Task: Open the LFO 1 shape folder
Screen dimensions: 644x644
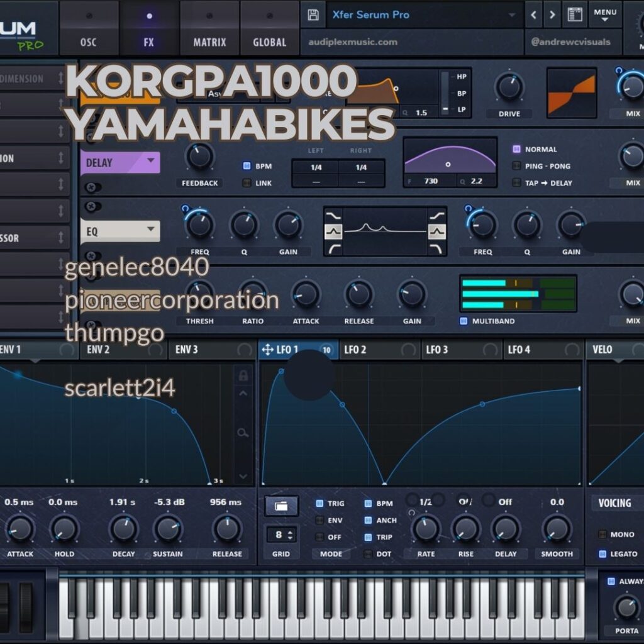Action: tap(281, 506)
